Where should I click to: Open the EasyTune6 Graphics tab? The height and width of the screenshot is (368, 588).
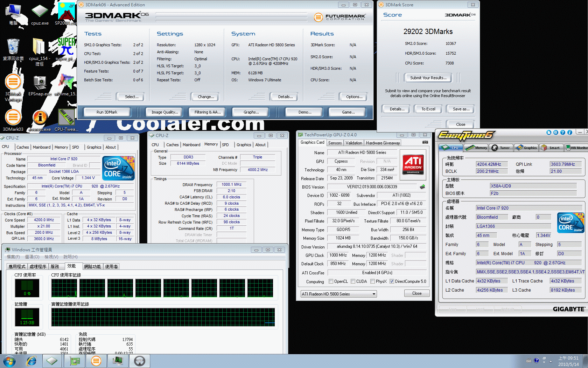526,148
